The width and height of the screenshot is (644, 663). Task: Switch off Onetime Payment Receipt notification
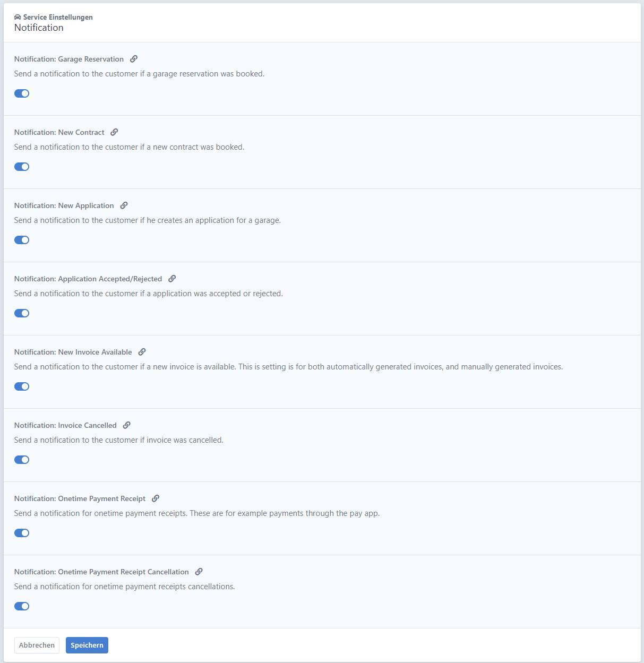[x=22, y=533]
